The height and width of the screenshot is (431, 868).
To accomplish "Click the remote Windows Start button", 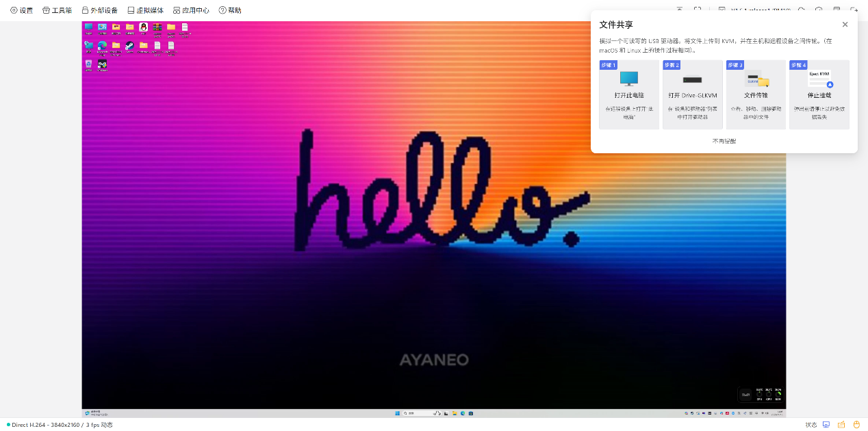I will tap(396, 413).
